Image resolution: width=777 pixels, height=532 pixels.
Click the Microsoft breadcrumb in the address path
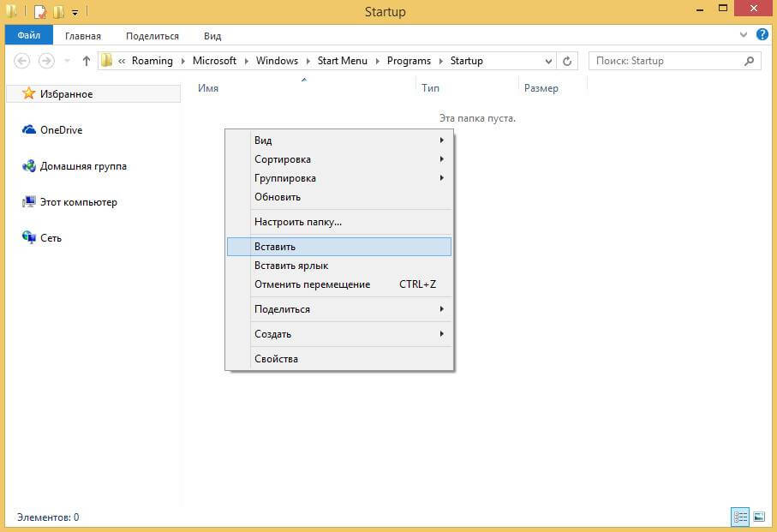tap(214, 61)
